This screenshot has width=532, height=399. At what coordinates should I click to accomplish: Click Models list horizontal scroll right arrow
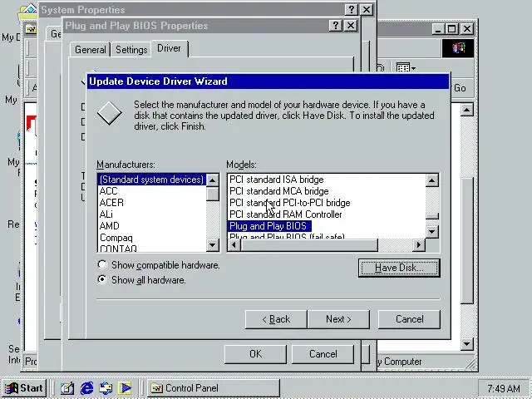click(419, 244)
